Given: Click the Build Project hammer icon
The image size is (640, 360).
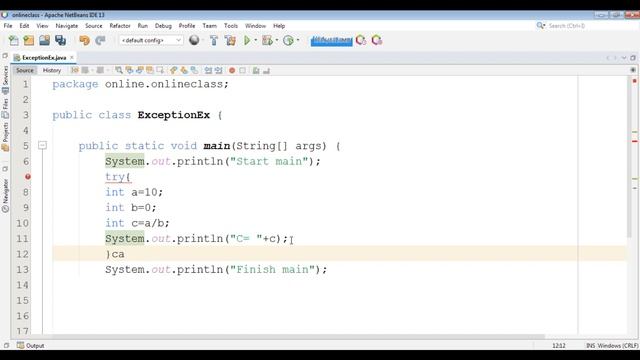Looking at the screenshot, I should tap(214, 40).
